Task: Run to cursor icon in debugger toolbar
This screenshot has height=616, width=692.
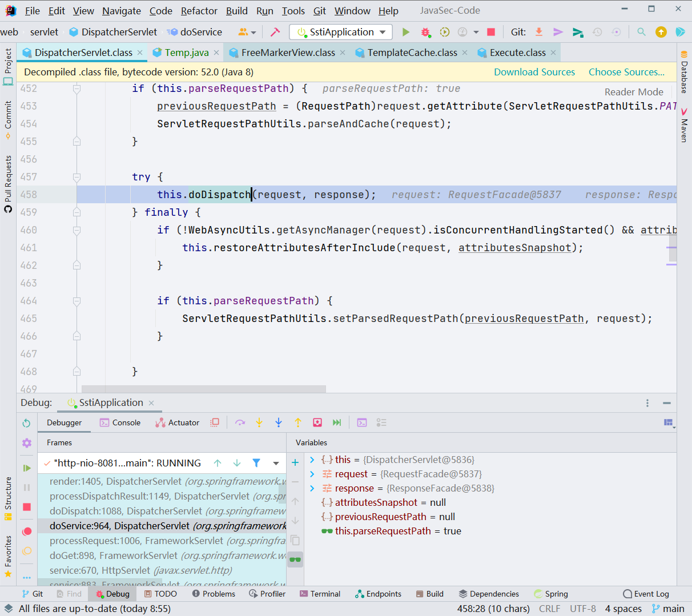Action: pos(337,422)
